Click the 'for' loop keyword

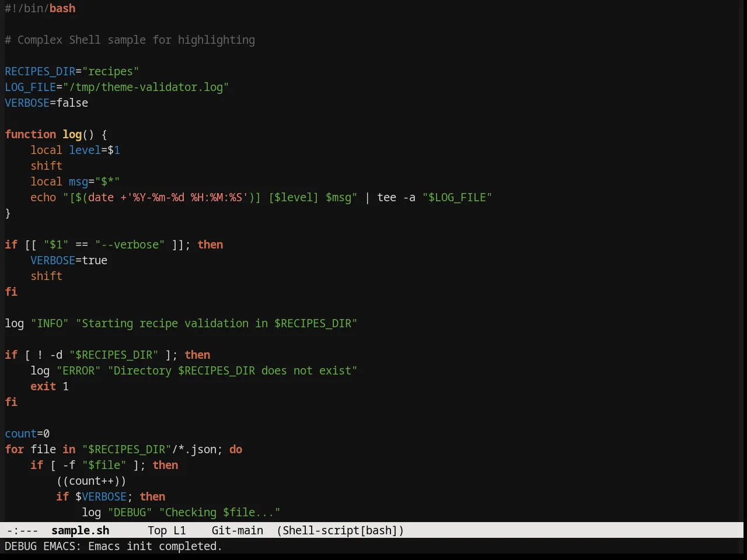pos(15,449)
